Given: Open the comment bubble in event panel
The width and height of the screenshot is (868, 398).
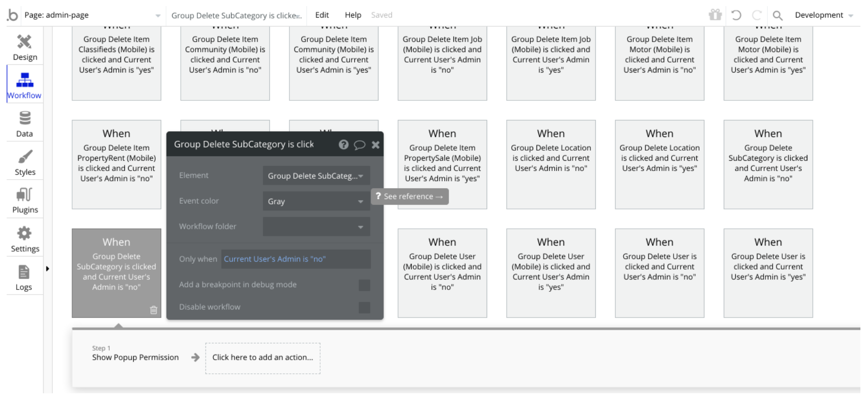Looking at the screenshot, I should 360,145.
